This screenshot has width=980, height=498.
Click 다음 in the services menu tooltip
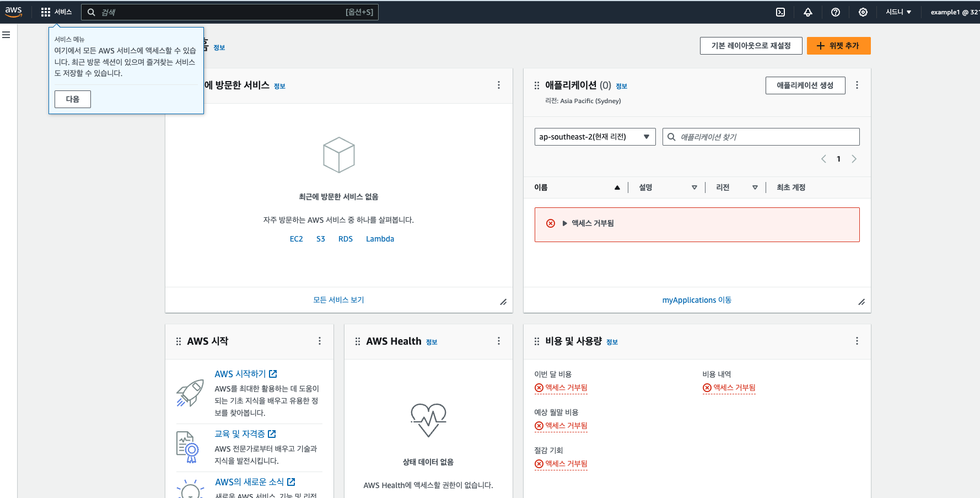73,99
